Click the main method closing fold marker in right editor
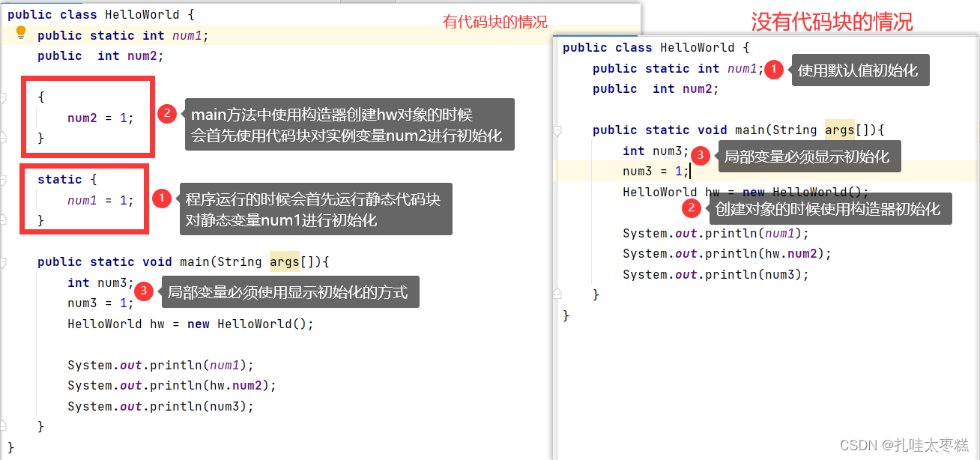The height and width of the screenshot is (460, 980). 557,294
